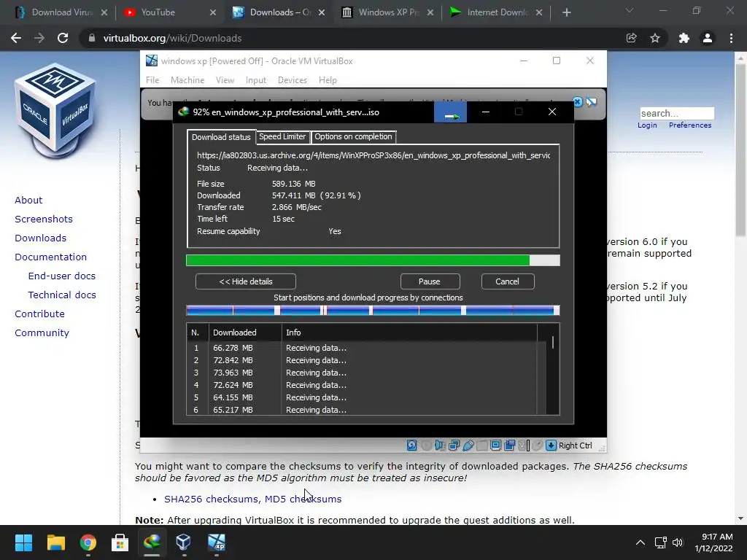Open the End-user docs link
This screenshot has width=747, height=560.
(62, 276)
